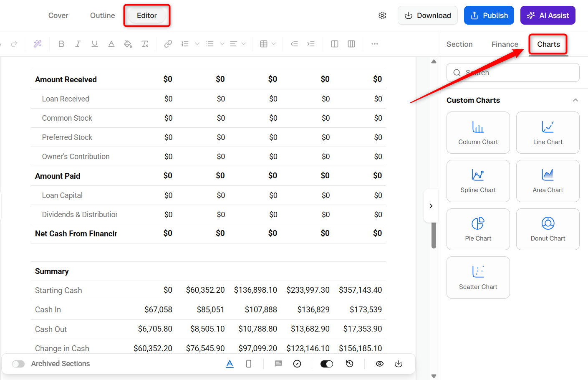Show more toolbar options
This screenshot has width=588, height=380.
[x=375, y=44]
